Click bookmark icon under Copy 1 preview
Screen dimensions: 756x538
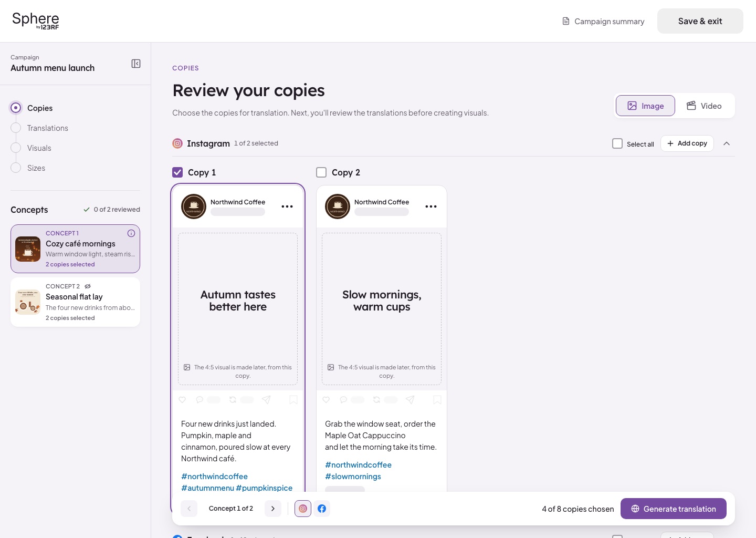[x=293, y=400]
